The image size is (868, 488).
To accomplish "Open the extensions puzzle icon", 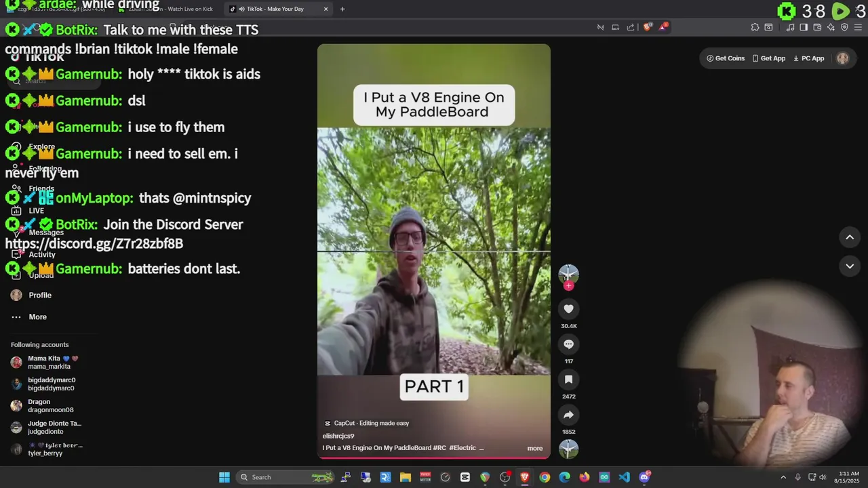I will tap(755, 27).
